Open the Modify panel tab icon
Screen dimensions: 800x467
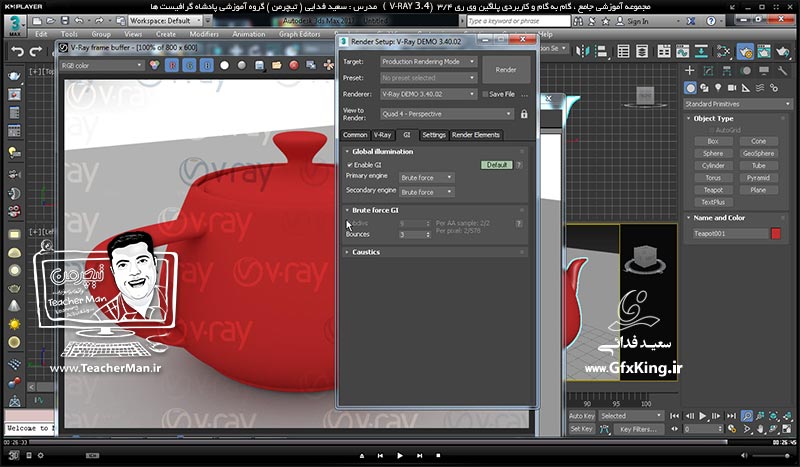coord(708,70)
